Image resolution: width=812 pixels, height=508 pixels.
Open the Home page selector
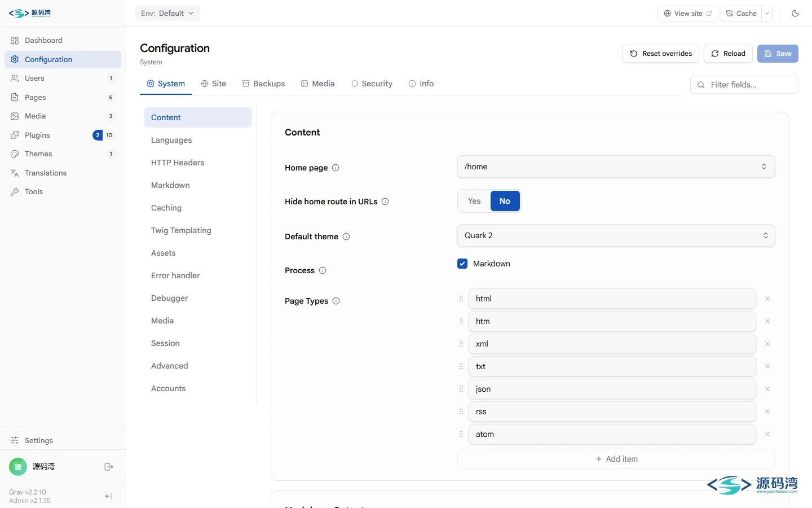point(616,167)
